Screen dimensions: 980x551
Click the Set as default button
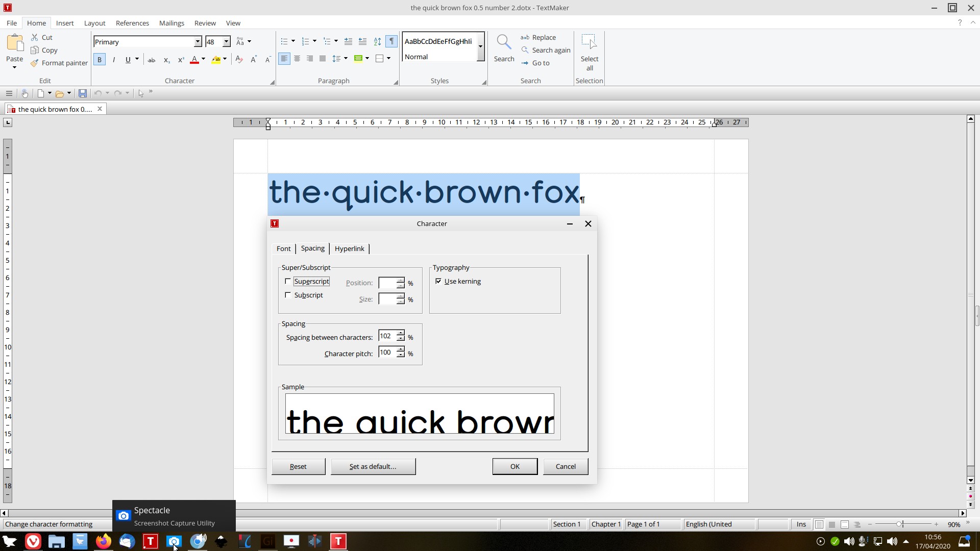(373, 467)
